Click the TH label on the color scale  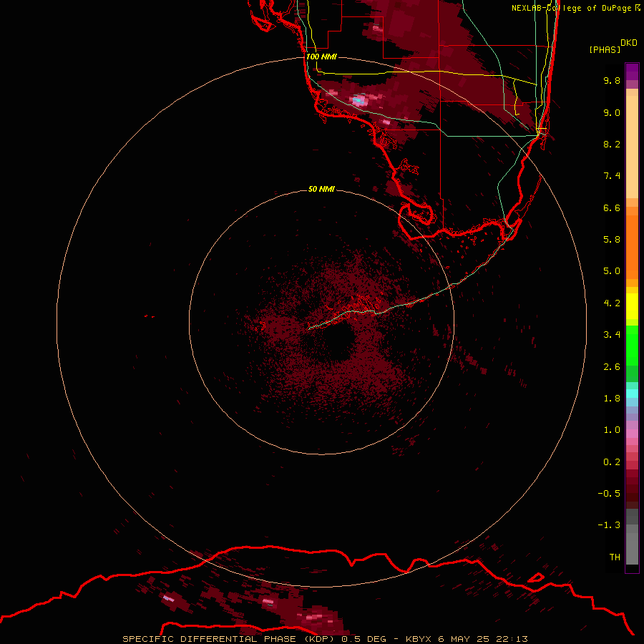615,557
